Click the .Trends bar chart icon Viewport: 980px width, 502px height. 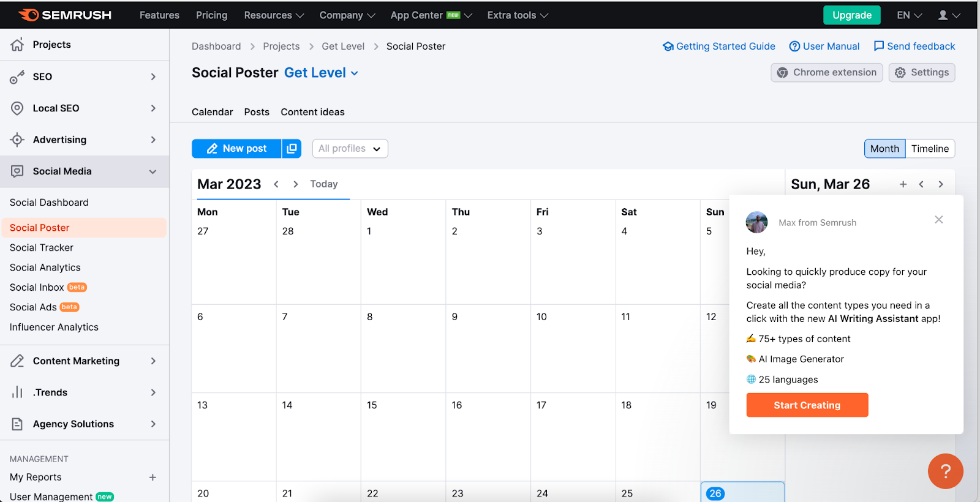(17, 392)
